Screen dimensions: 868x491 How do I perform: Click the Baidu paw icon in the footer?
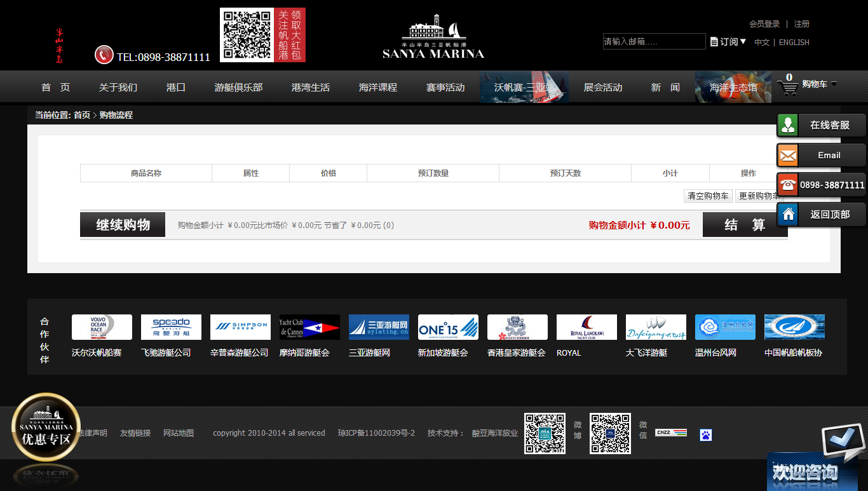705,434
